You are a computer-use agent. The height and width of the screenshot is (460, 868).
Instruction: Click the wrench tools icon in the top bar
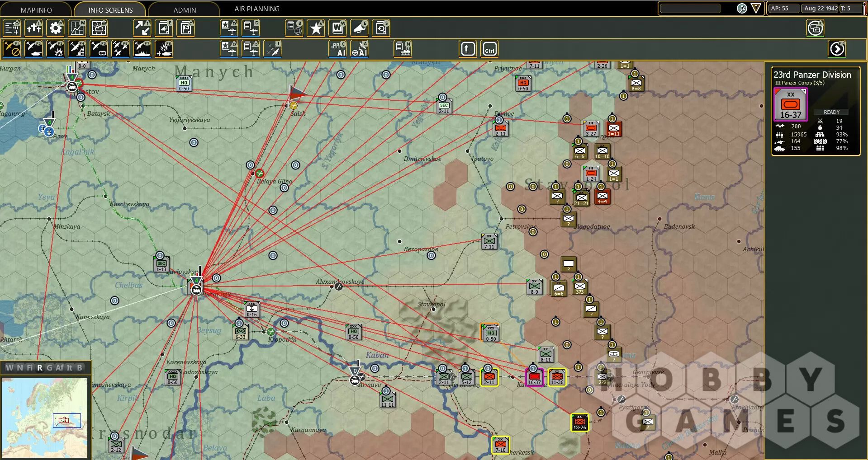742,8
